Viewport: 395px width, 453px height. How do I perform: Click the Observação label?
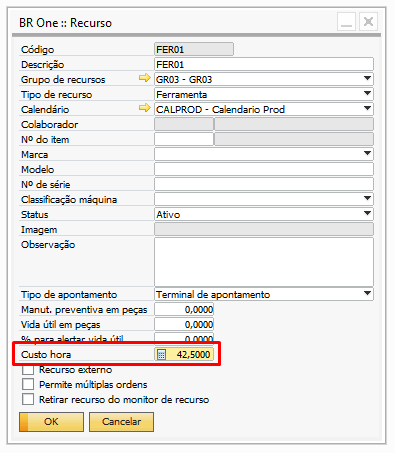tap(48, 245)
